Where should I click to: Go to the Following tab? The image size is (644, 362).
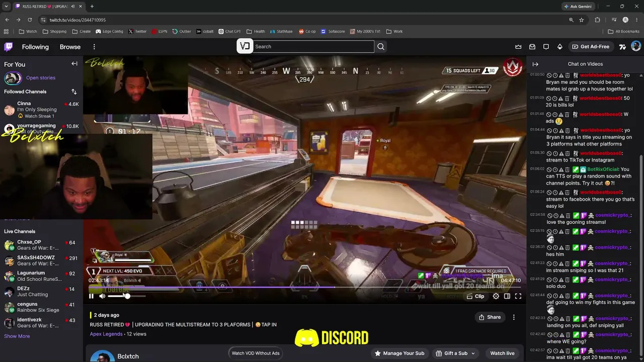(35, 47)
